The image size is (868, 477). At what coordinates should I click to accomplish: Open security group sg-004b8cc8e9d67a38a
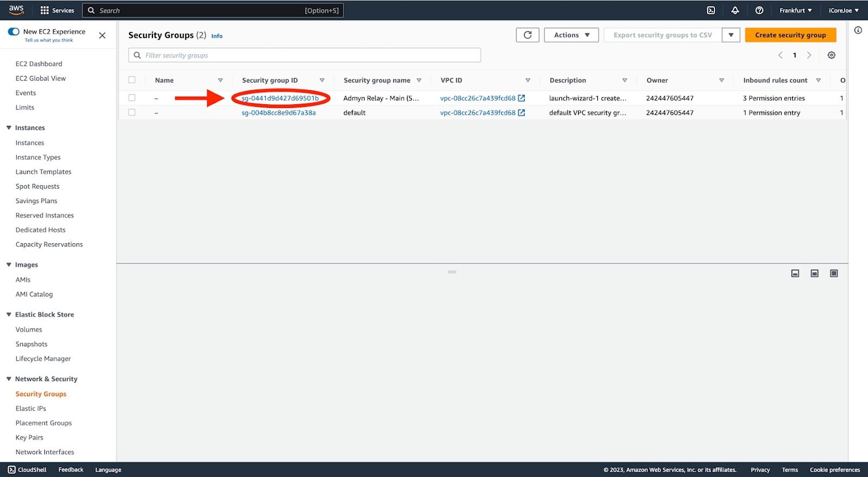click(278, 113)
